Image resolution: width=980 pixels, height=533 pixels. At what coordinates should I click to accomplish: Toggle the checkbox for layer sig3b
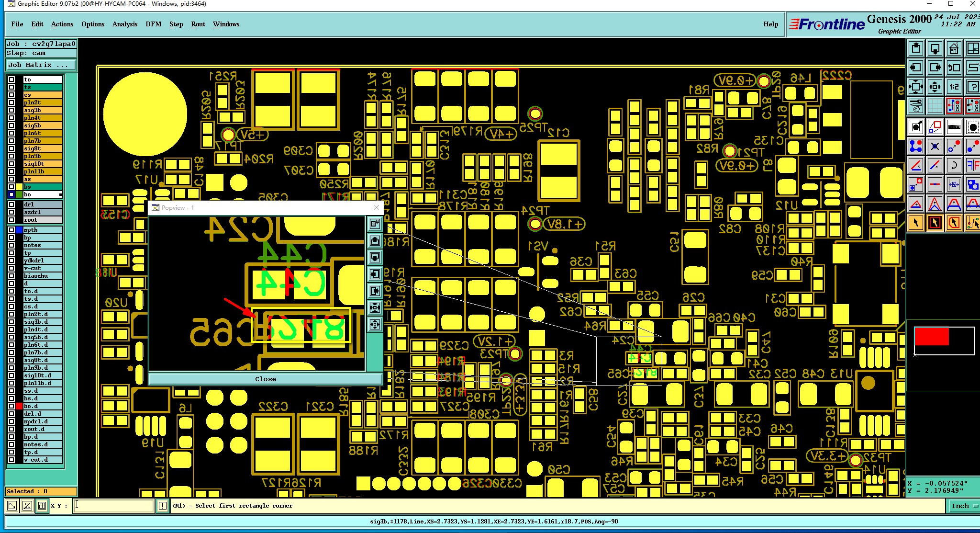[11, 110]
